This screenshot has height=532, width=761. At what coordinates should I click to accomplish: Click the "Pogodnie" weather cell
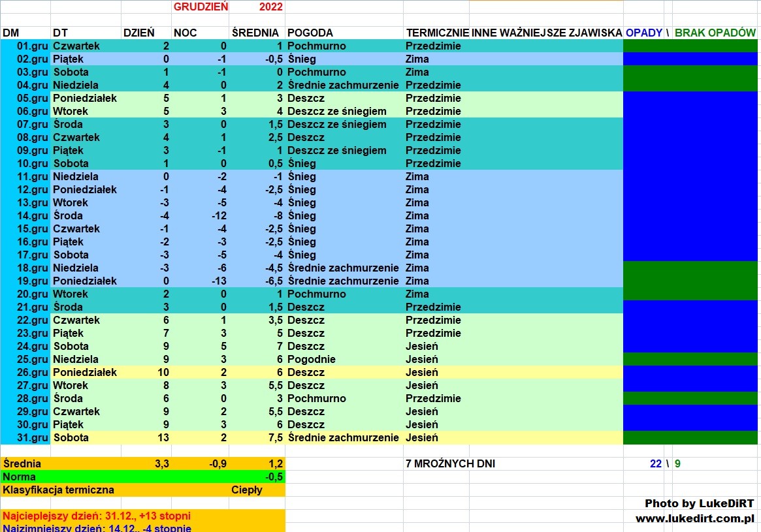[312, 359]
